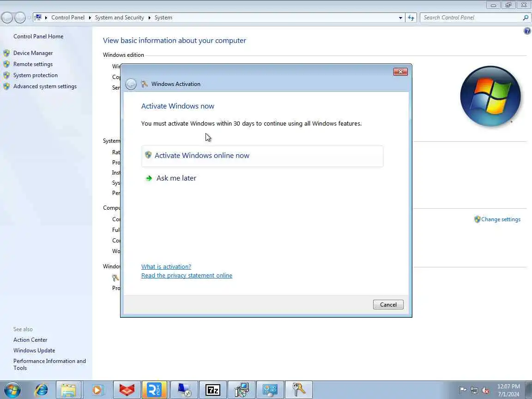The height and width of the screenshot is (399, 532).
Task: Click the Action Center flag in the tray
Action: 462,390
